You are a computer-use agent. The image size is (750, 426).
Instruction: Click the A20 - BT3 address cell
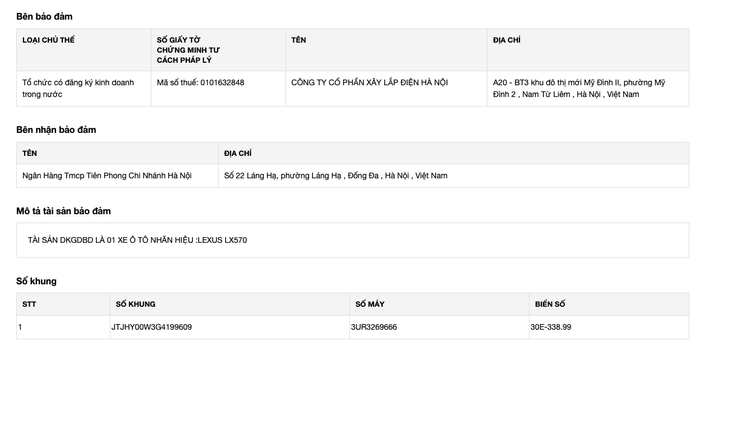(x=578, y=88)
